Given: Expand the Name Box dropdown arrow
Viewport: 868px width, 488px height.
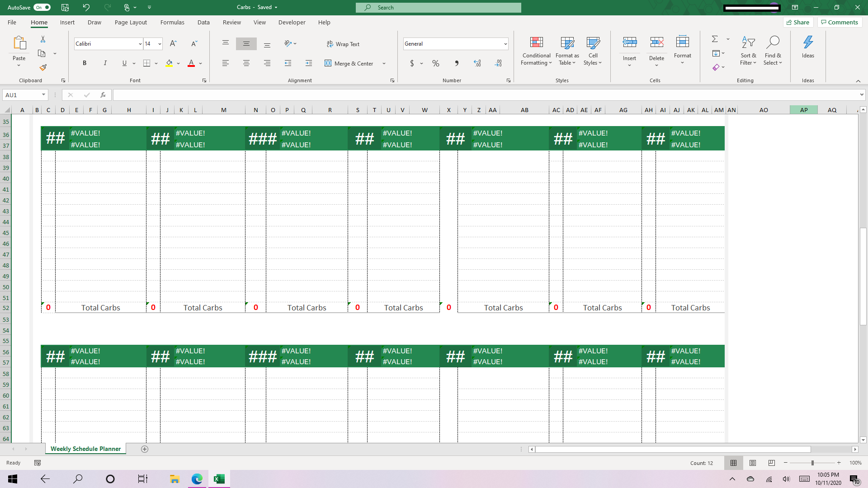Looking at the screenshot, I should pos(43,95).
